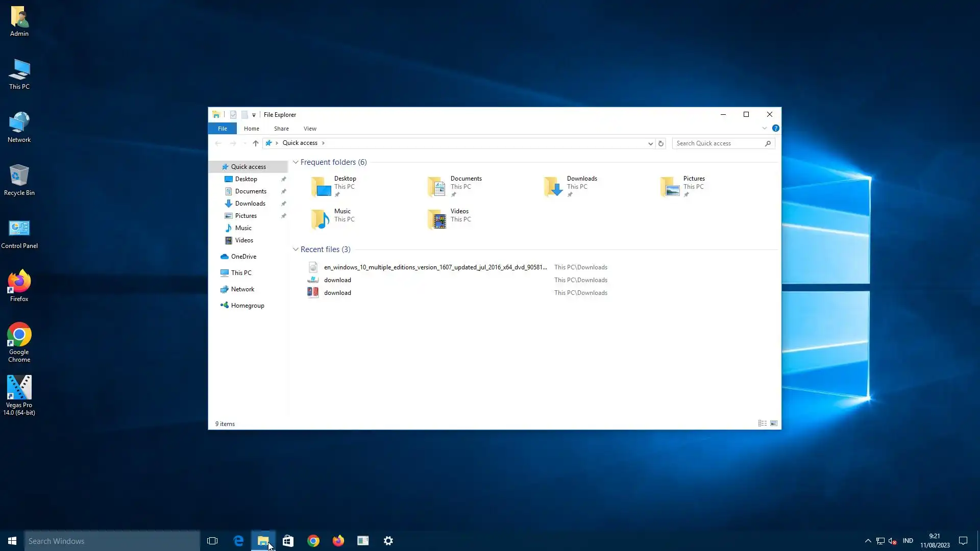Select This PC in the navigation pane
The image size is (980, 551).
click(x=241, y=273)
